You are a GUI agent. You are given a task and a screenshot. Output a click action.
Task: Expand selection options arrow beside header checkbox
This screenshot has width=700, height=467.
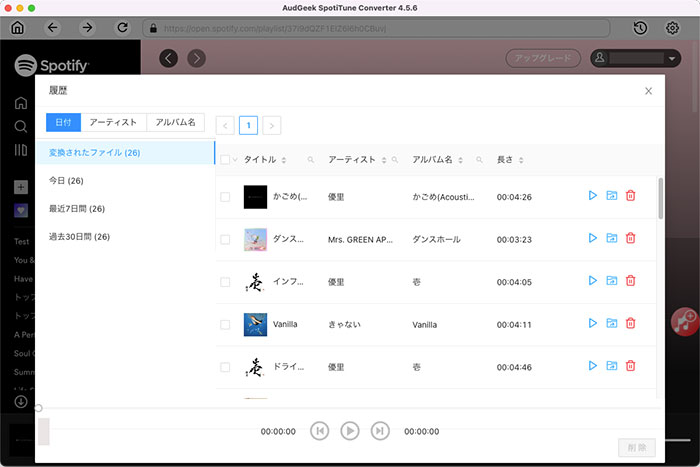click(x=235, y=160)
